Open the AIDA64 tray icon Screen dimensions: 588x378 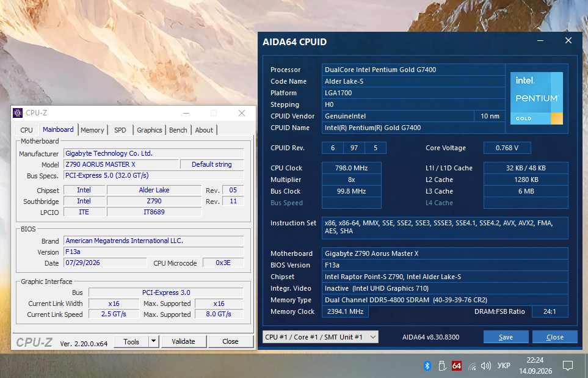pos(456,366)
